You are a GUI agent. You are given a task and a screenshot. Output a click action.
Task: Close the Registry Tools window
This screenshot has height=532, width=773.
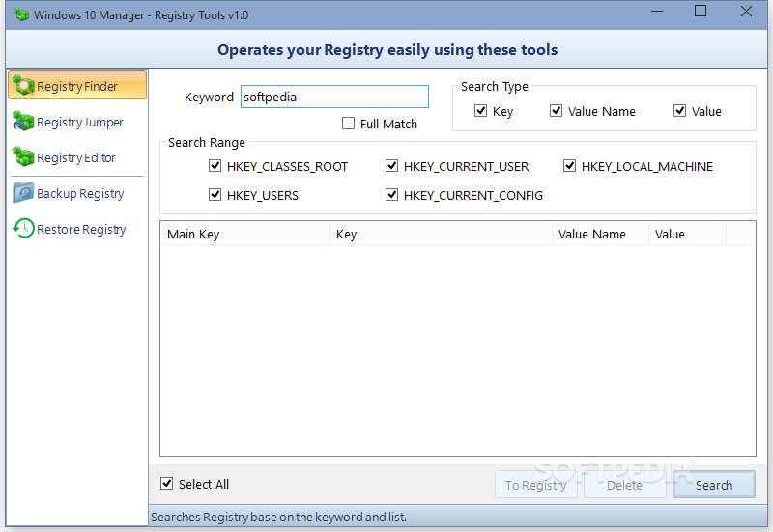(x=746, y=12)
